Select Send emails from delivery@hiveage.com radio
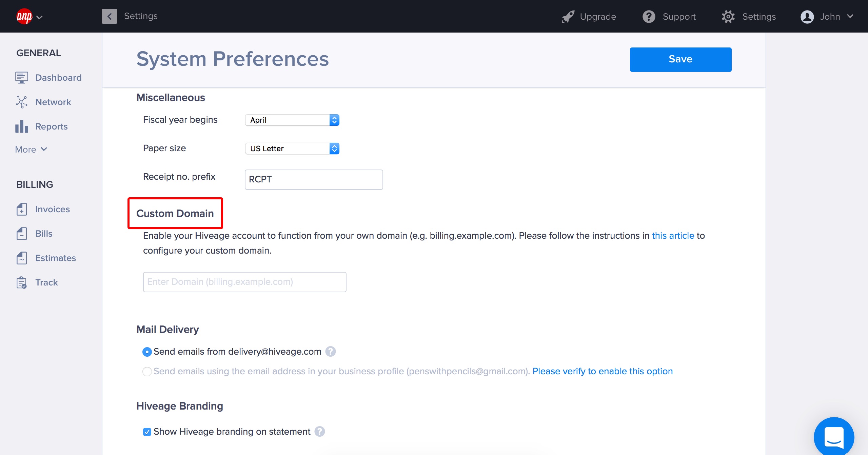The height and width of the screenshot is (455, 868). coord(147,351)
